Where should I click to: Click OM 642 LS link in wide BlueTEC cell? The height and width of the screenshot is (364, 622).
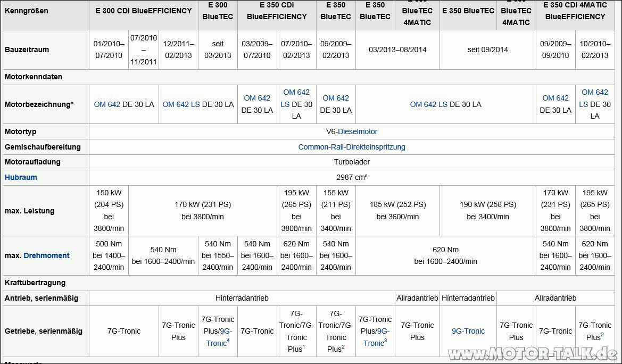[428, 104]
